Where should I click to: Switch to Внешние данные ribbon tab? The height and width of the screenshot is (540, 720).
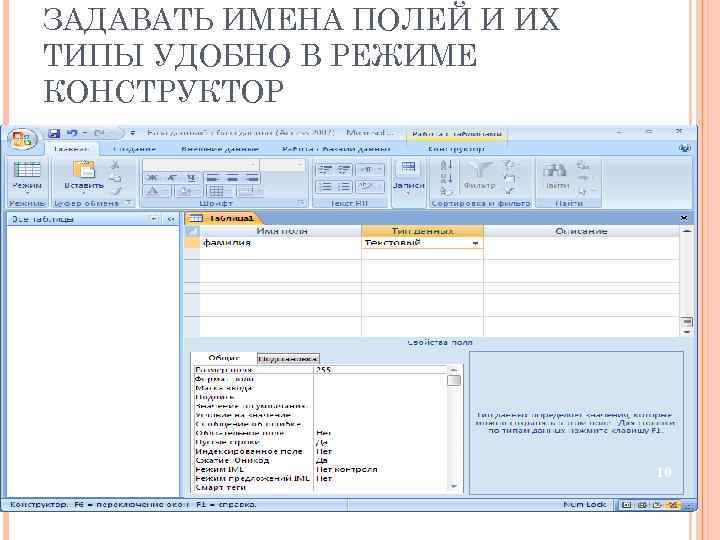219,149
